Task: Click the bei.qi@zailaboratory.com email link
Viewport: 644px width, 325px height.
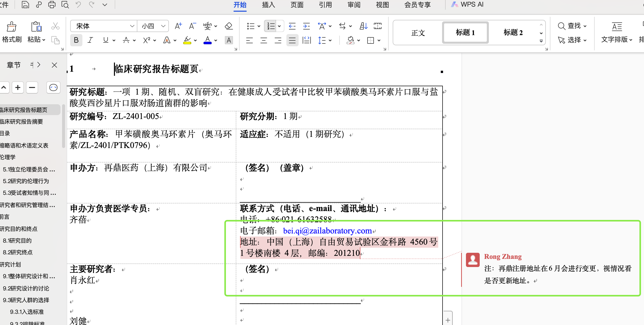Action: (x=327, y=231)
